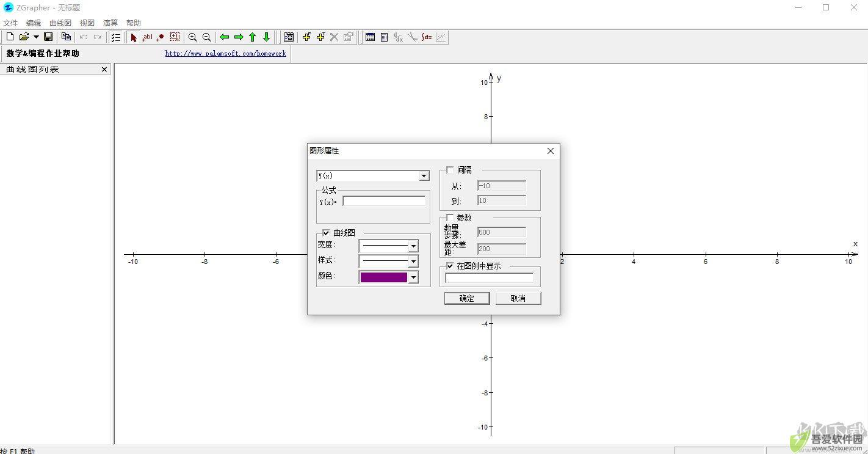Click the second yellow plus icon
This screenshot has height=454, width=868.
(320, 37)
